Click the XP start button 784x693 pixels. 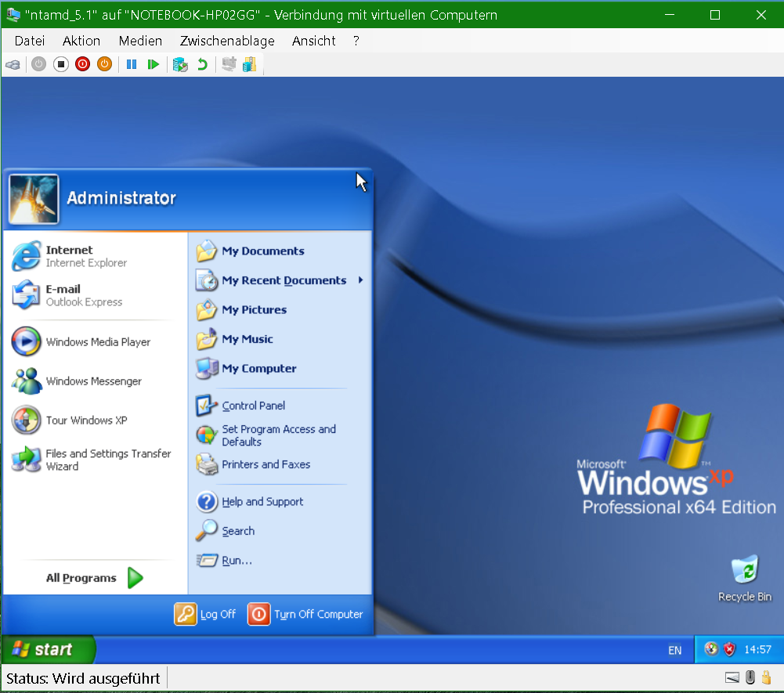(x=48, y=649)
